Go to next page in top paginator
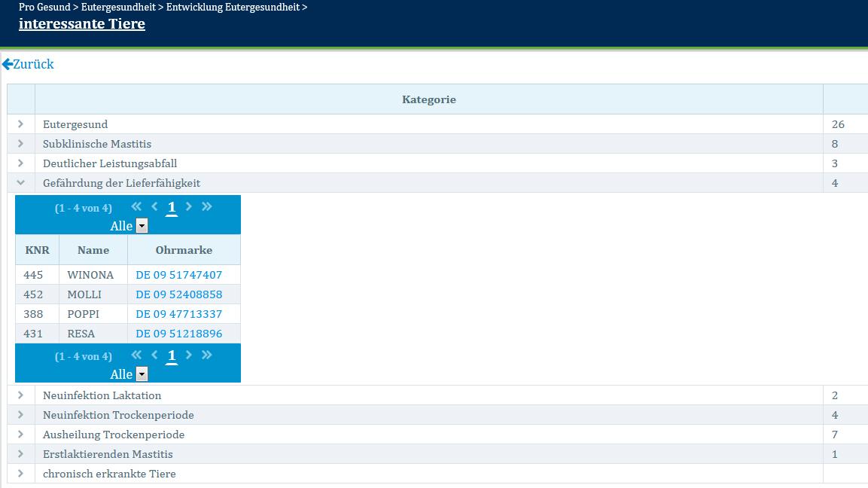This screenshot has height=488, width=868. pos(189,207)
